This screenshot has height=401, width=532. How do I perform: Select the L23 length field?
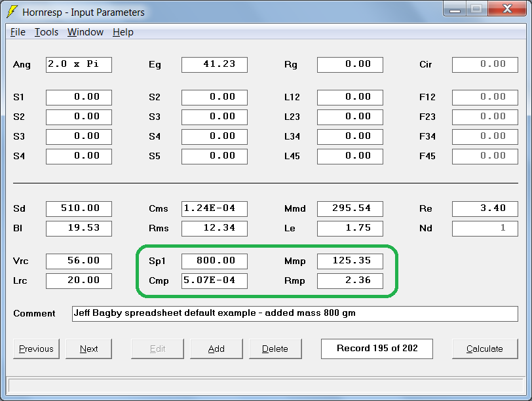[x=350, y=117]
